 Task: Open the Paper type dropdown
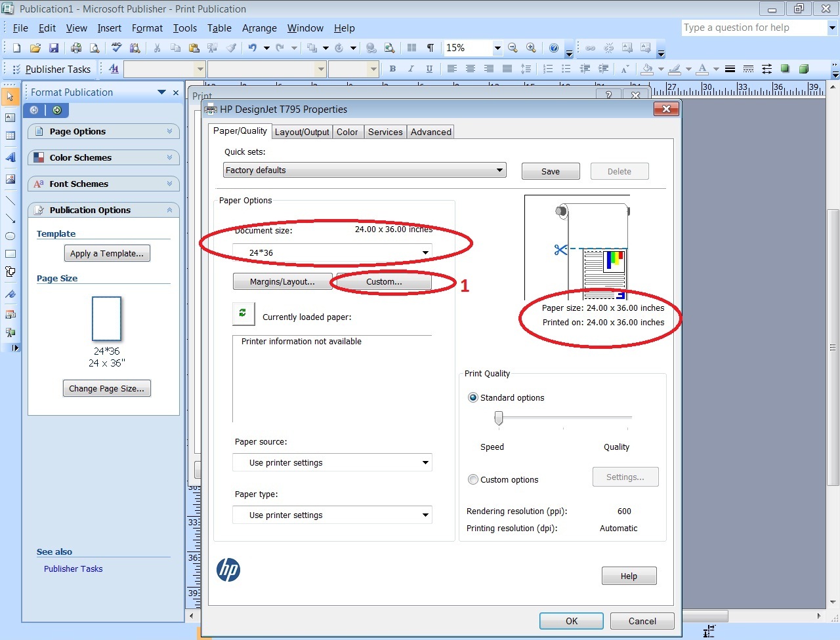[x=332, y=515]
